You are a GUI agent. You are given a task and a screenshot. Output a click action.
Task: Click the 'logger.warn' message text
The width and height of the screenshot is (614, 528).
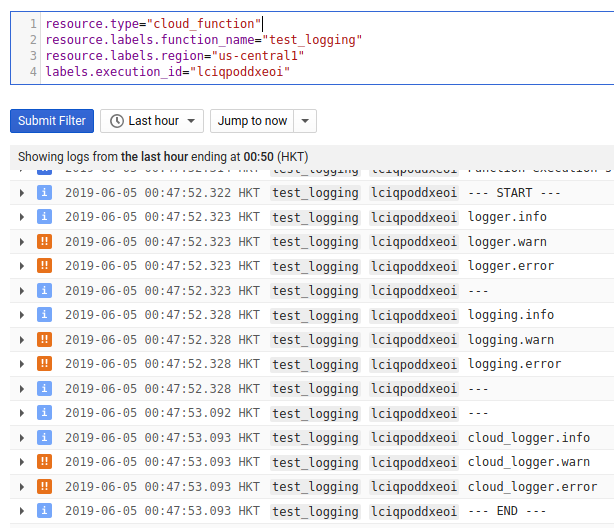pos(507,242)
